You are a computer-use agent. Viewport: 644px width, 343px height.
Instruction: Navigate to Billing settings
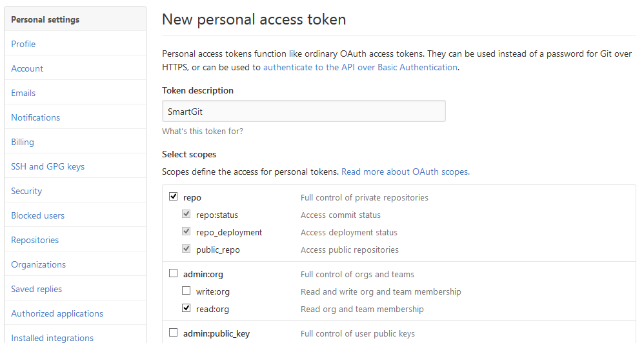(23, 142)
